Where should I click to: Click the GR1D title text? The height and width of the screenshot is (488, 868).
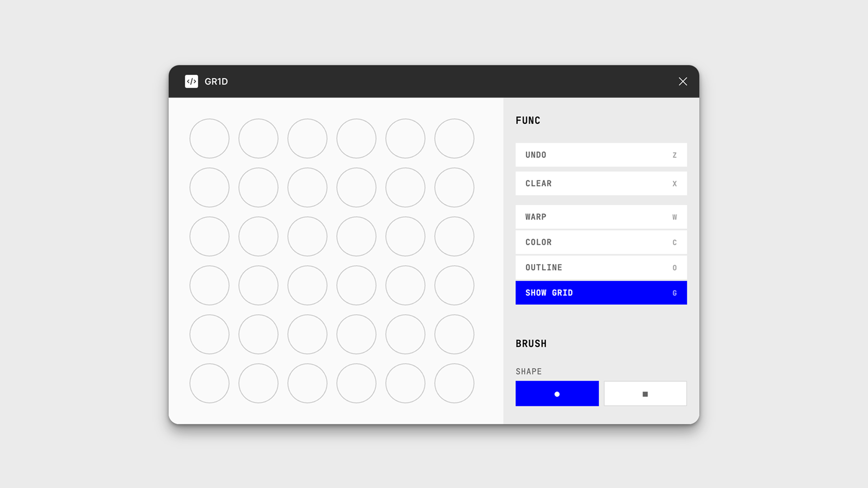tap(216, 81)
